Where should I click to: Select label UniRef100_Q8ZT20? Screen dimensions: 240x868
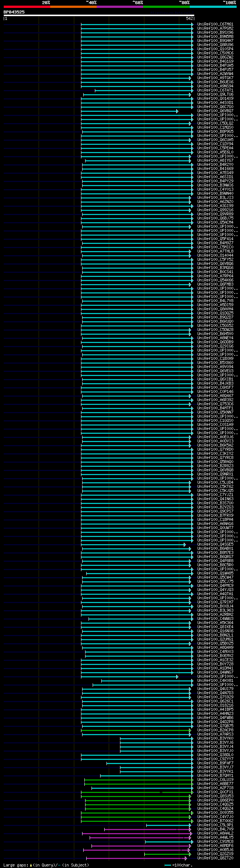215,858
